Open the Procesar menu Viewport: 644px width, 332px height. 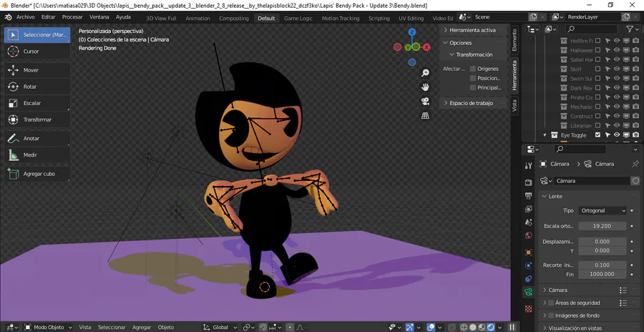[x=72, y=17]
